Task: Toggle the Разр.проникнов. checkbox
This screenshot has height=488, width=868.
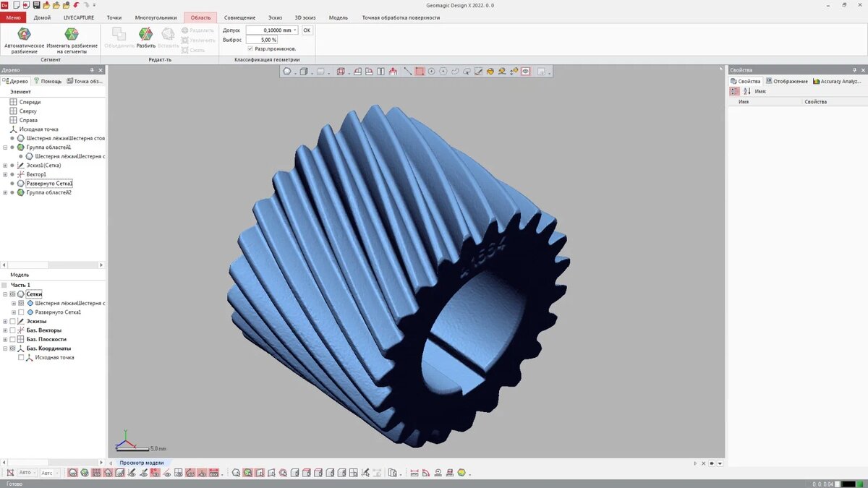Action: click(x=250, y=48)
